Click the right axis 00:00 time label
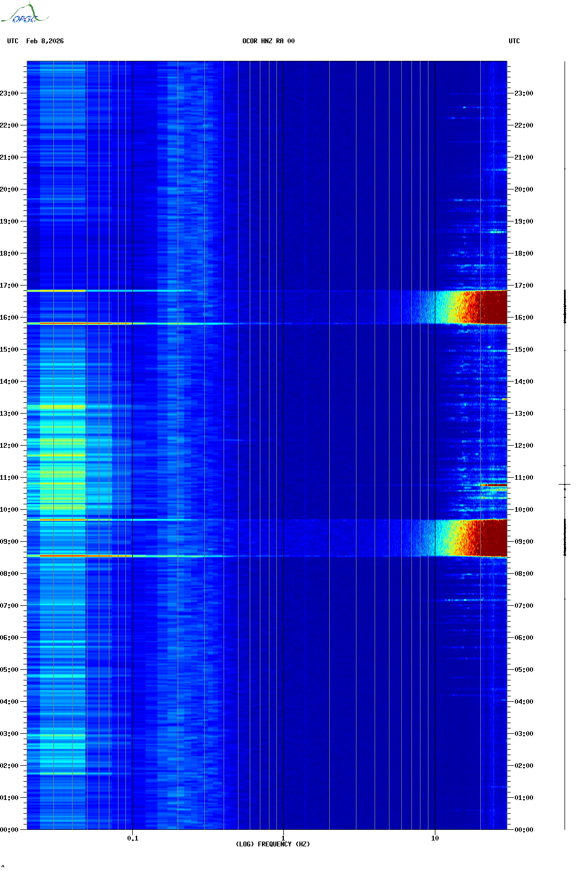This screenshot has width=588, height=872. (524, 830)
